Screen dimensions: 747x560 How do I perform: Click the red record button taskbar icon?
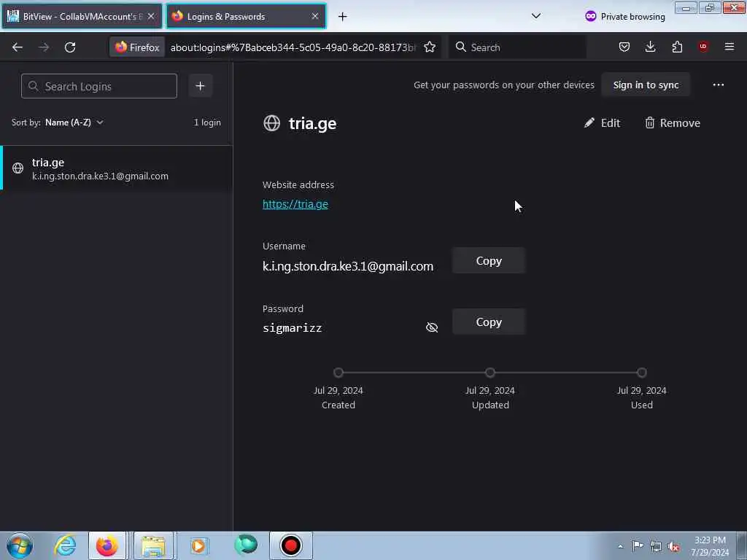[x=290, y=545]
